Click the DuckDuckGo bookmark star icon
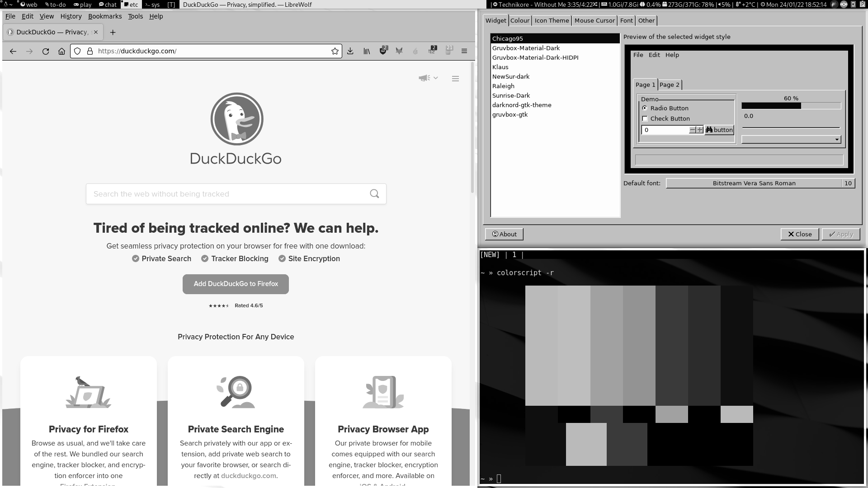This screenshot has width=868, height=488. 335,51
